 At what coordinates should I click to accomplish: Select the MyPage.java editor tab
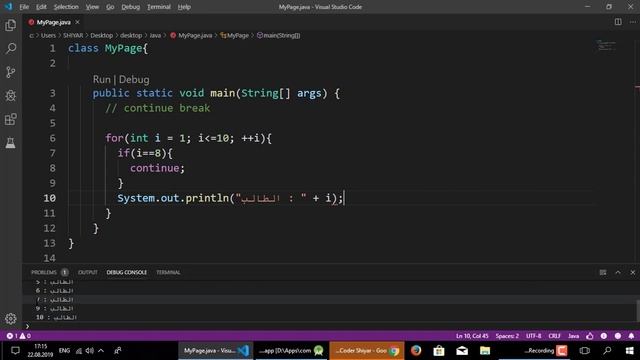pos(53,22)
